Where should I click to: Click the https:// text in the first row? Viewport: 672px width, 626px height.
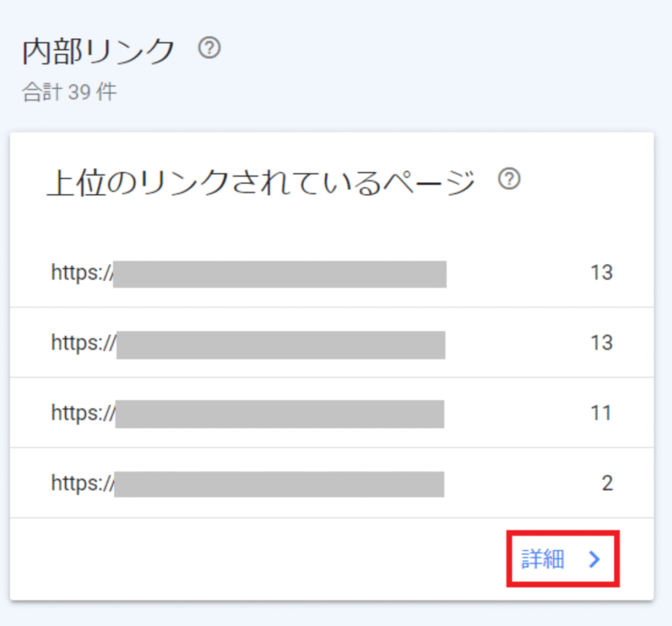tap(81, 272)
